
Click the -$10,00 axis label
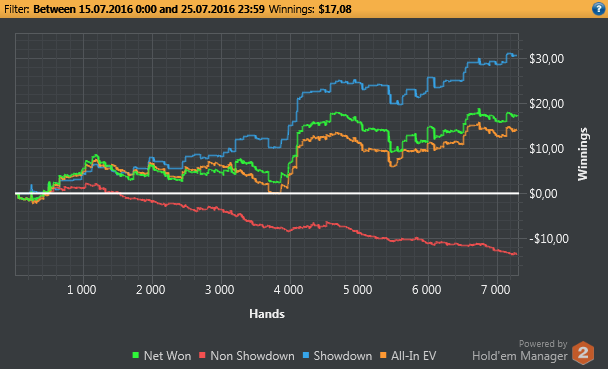coord(549,239)
